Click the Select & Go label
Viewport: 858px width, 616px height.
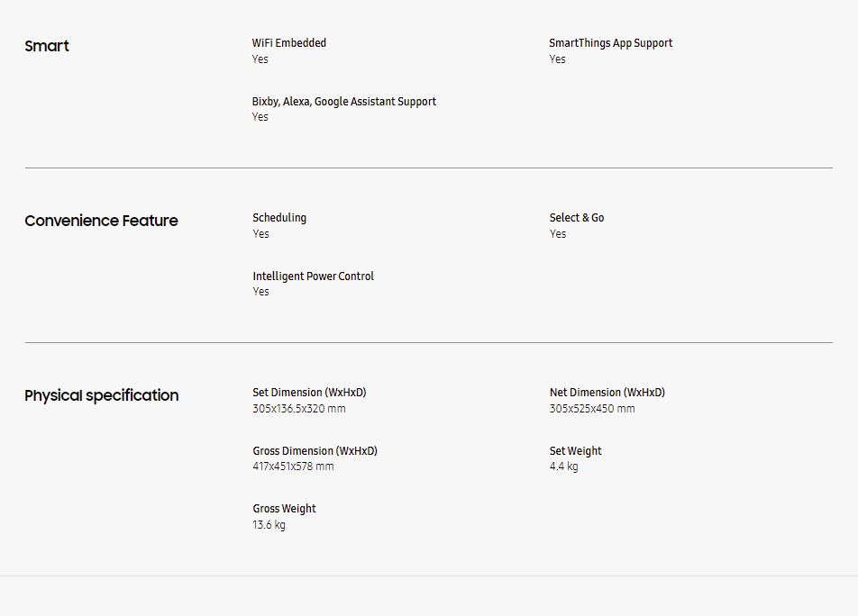(577, 218)
